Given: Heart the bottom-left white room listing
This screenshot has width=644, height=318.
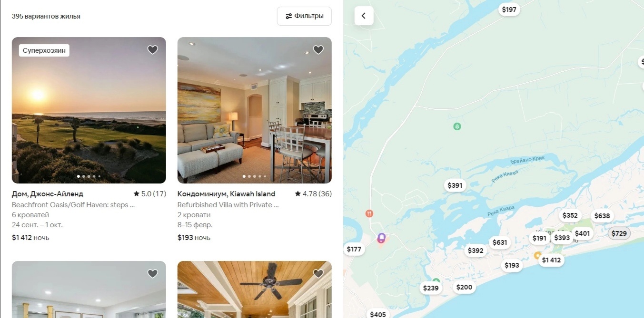Looking at the screenshot, I should click(152, 274).
